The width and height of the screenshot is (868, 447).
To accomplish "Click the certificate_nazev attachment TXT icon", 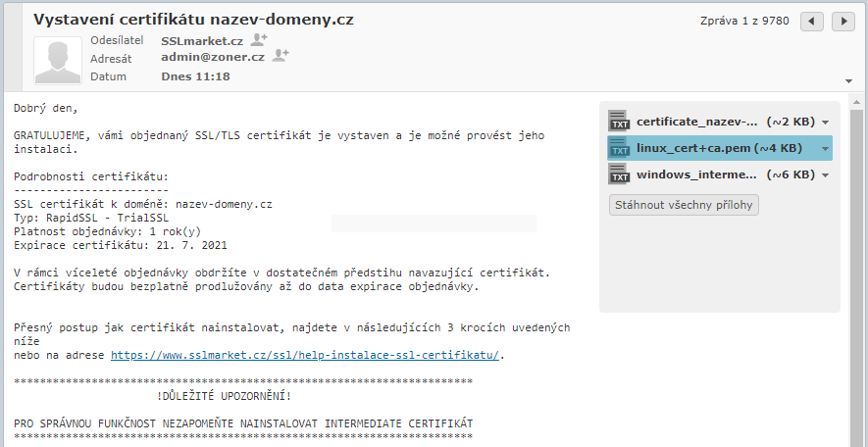I will pyautogui.click(x=619, y=122).
